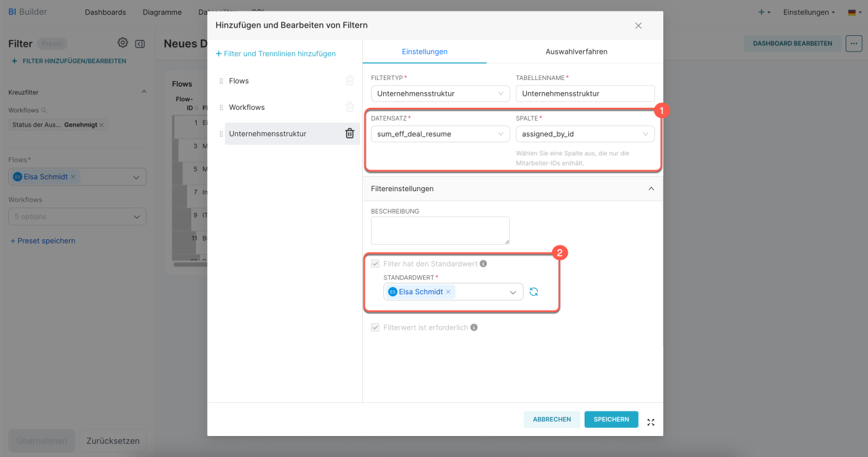Select the Workflows filter in list
Screen dimensions: 868x457
coord(247,107)
